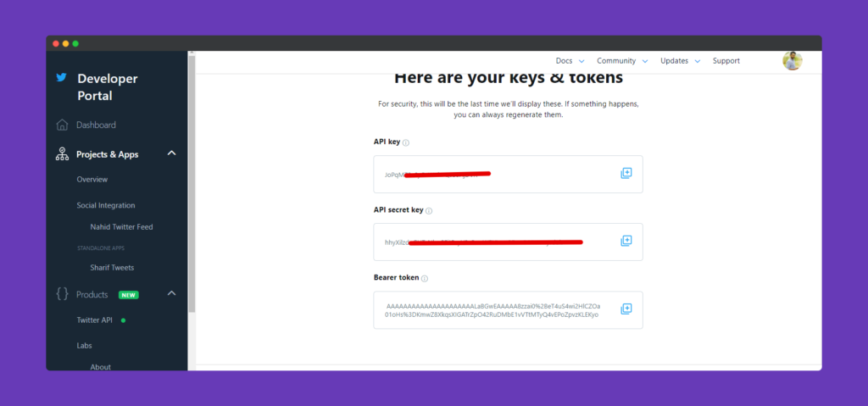Viewport: 868px width, 406px height.
Task: Open the API secret key info tooltip
Action: (429, 210)
